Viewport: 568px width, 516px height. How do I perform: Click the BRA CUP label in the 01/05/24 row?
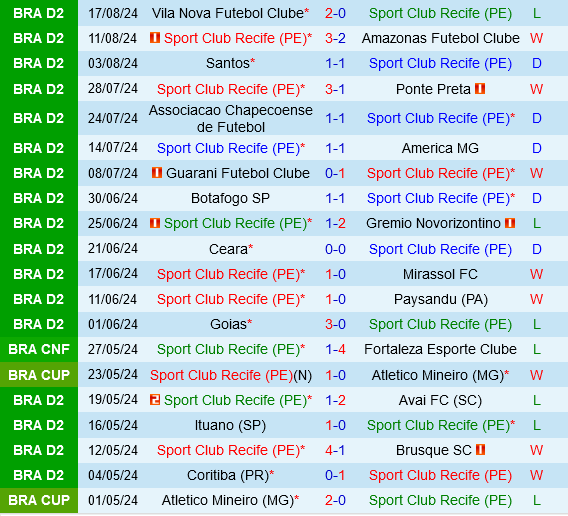(x=39, y=500)
